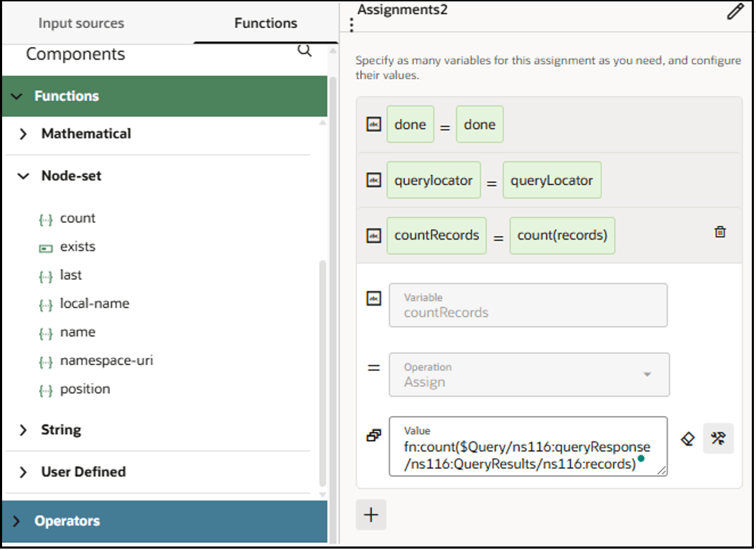Expand the Operators section
756x550 pixels.
tap(67, 521)
